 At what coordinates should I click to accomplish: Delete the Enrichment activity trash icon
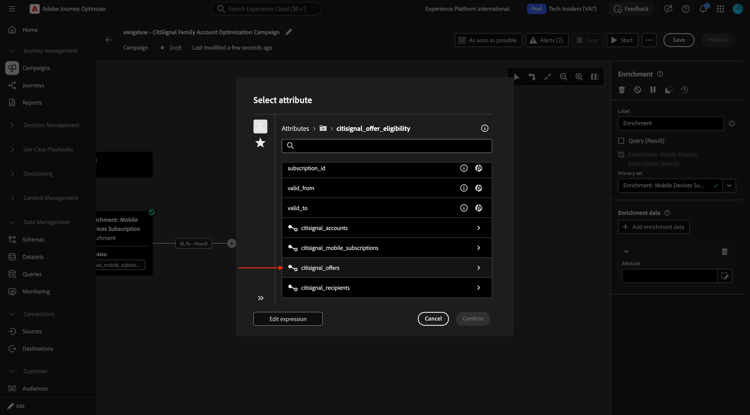(622, 89)
